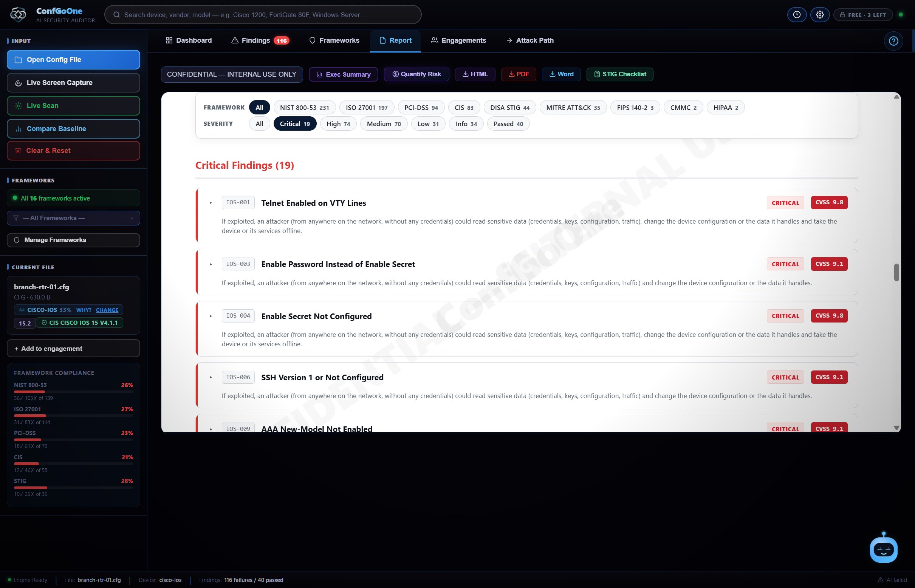Image resolution: width=915 pixels, height=588 pixels.
Task: Click the Engagements people icon
Action: click(434, 40)
